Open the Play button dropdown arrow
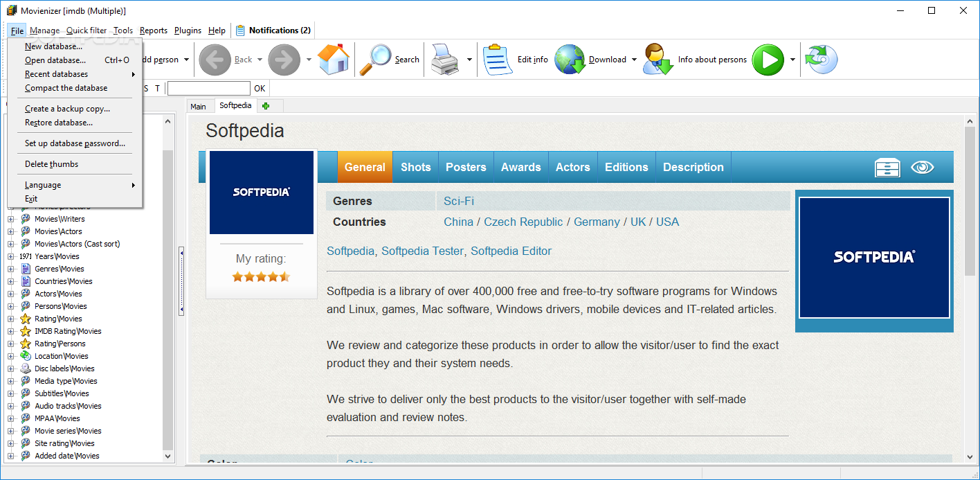 (792, 60)
